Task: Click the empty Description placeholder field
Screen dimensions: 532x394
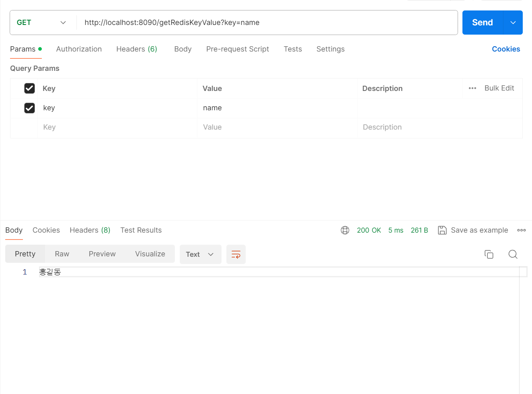Action: (x=440, y=127)
